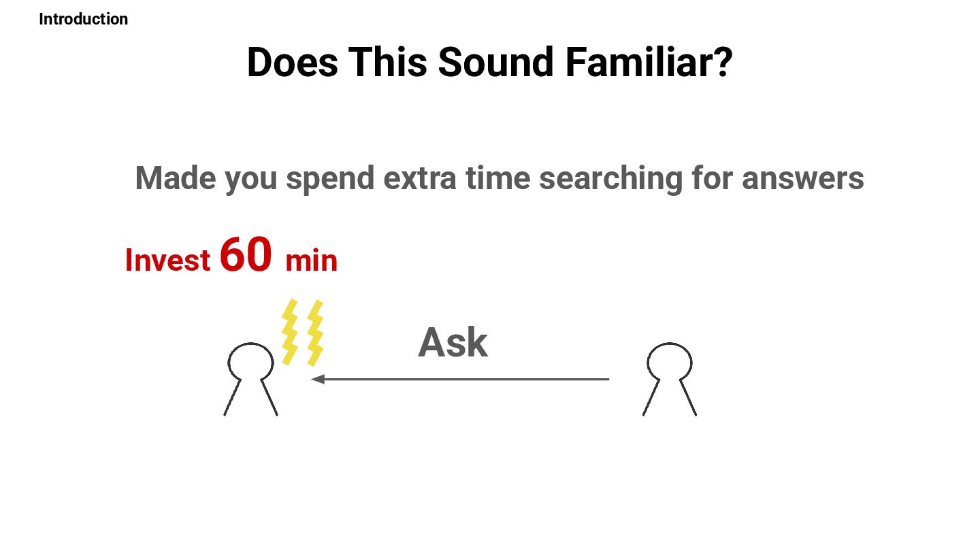
Task: Click the large red '60' number
Action: [x=246, y=254]
